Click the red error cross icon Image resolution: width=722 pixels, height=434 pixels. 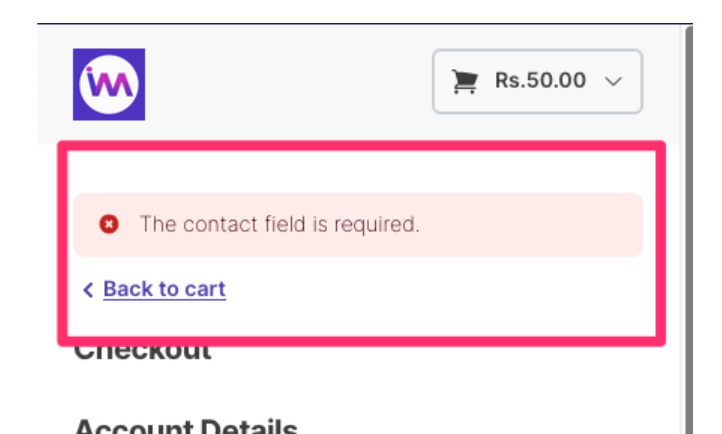109,224
